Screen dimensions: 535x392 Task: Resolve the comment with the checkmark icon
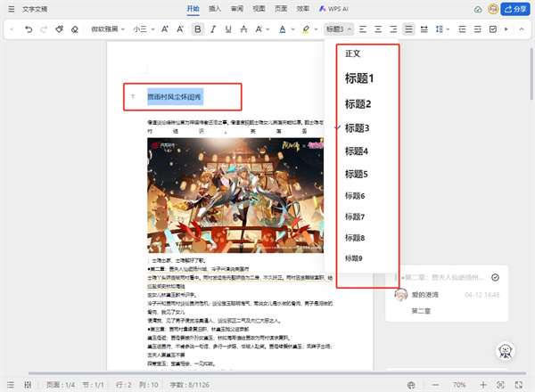point(495,277)
